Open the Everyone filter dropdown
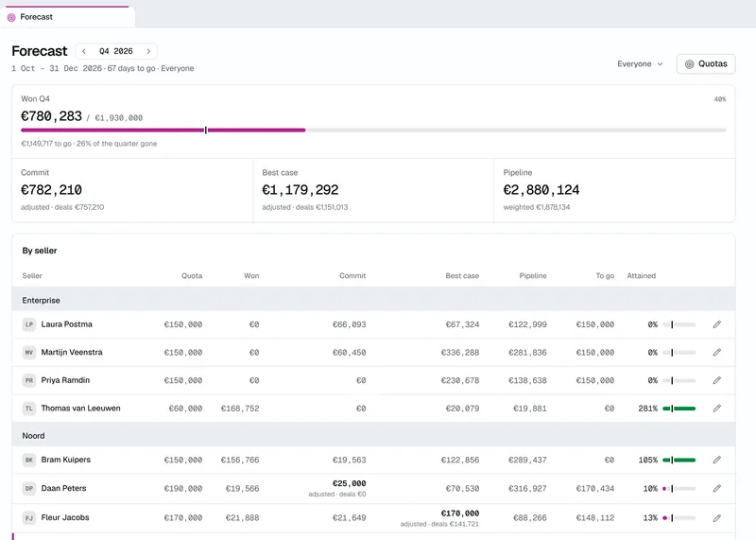The height and width of the screenshot is (540, 756). click(640, 63)
